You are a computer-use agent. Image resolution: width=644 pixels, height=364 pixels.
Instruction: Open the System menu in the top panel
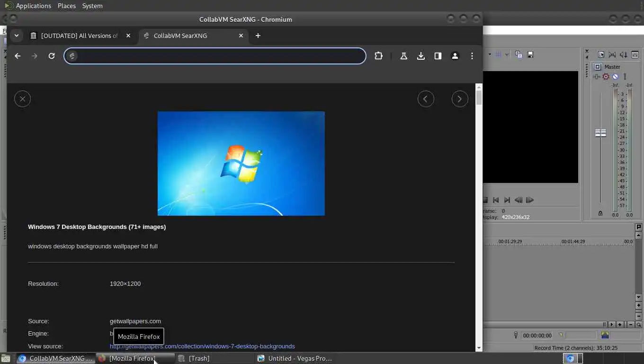click(x=92, y=6)
